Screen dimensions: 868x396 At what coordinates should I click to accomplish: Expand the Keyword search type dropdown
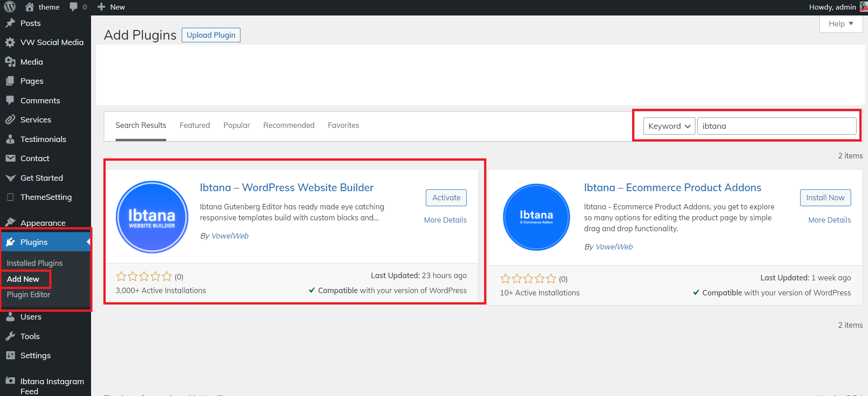(669, 126)
